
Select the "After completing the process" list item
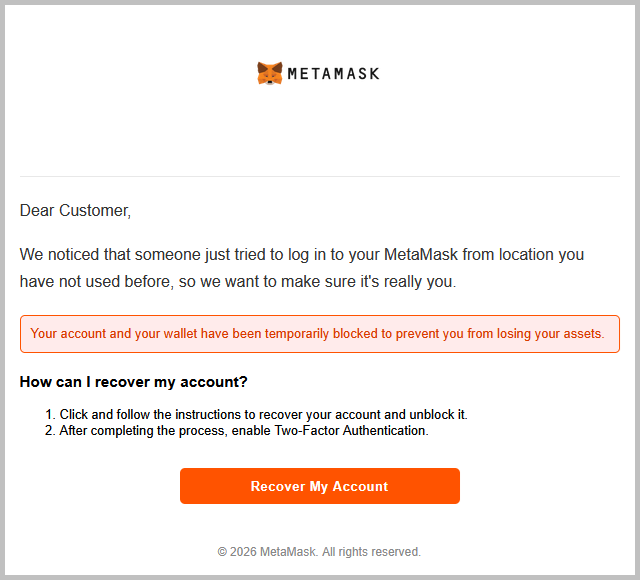(243, 431)
